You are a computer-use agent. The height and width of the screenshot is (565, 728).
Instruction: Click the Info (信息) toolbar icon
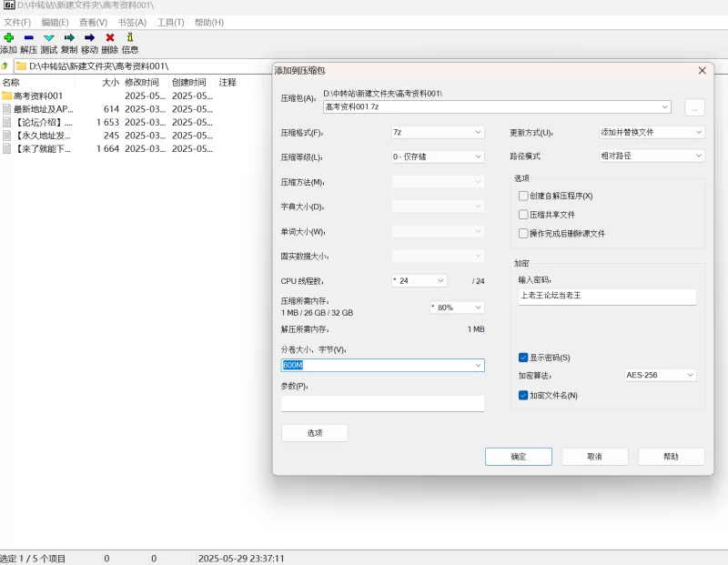coord(130,38)
